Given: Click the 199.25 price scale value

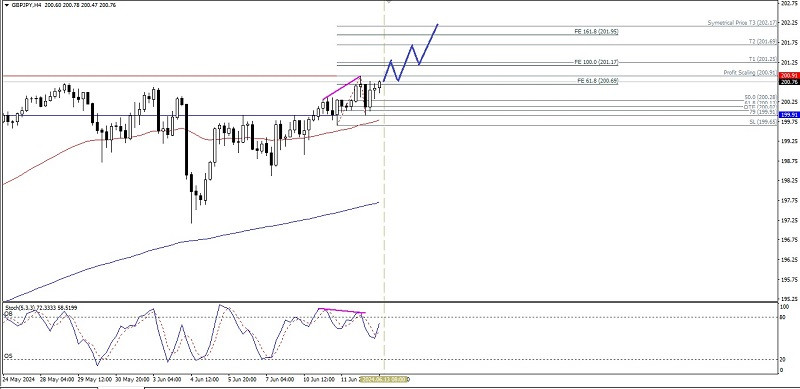Looking at the screenshot, I should (x=789, y=141).
